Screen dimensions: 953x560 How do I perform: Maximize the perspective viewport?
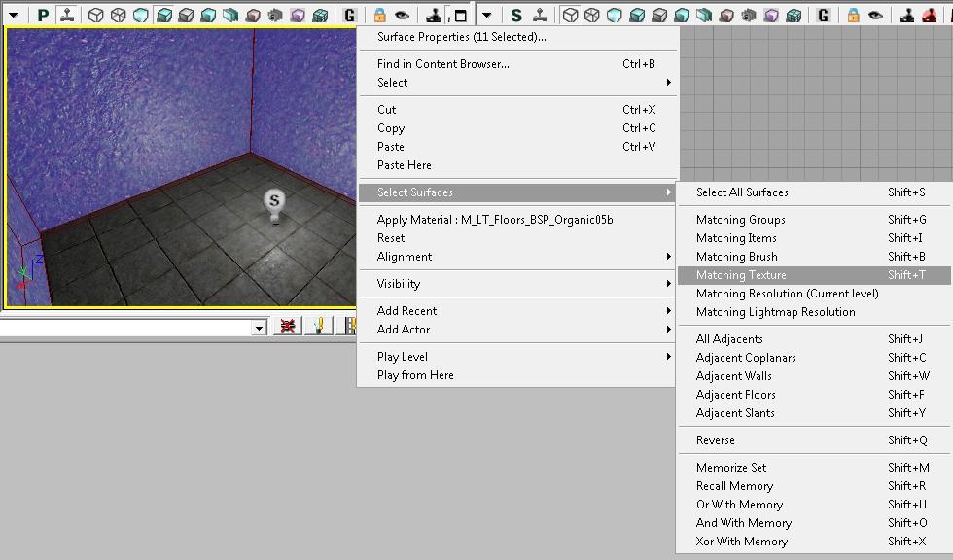[x=460, y=16]
